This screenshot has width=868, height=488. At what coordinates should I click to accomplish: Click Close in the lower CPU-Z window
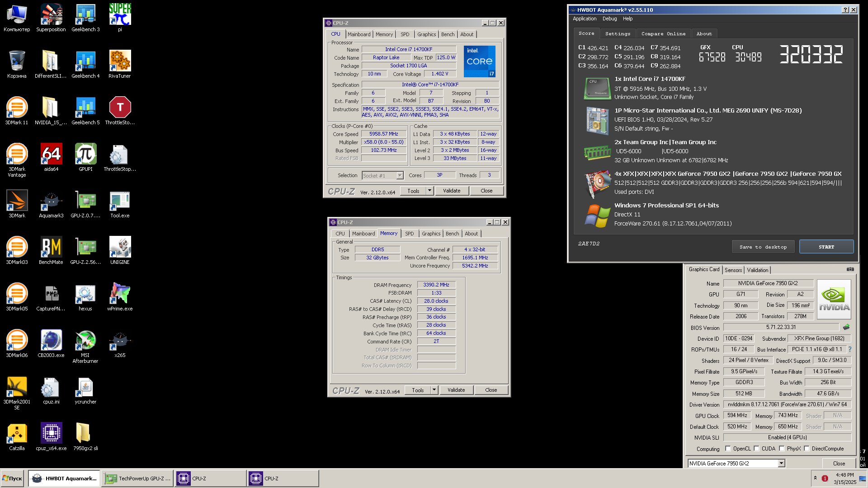491,389
